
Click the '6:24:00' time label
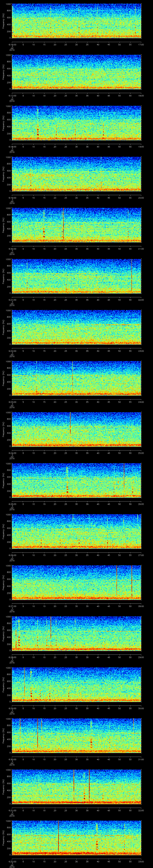click(x=12, y=453)
